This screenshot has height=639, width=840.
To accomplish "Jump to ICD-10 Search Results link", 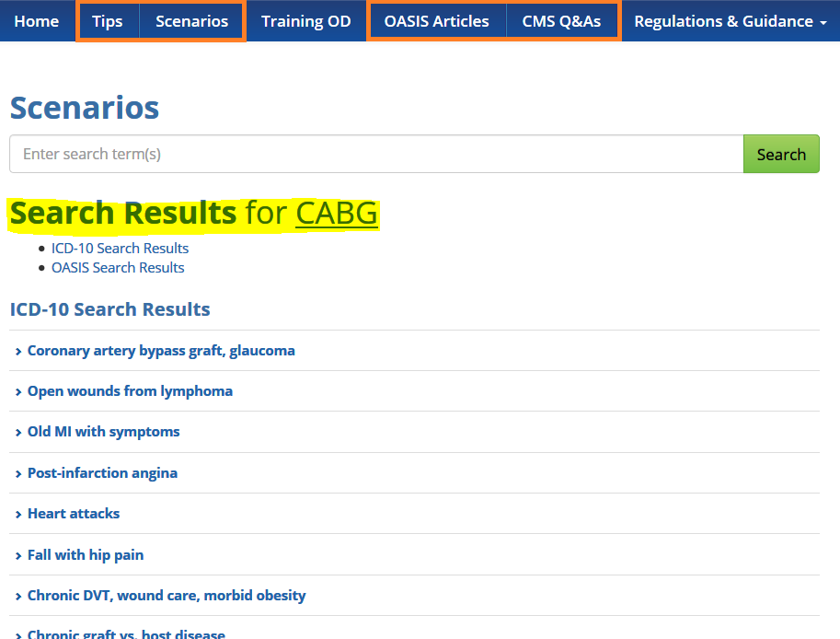I will (x=120, y=248).
